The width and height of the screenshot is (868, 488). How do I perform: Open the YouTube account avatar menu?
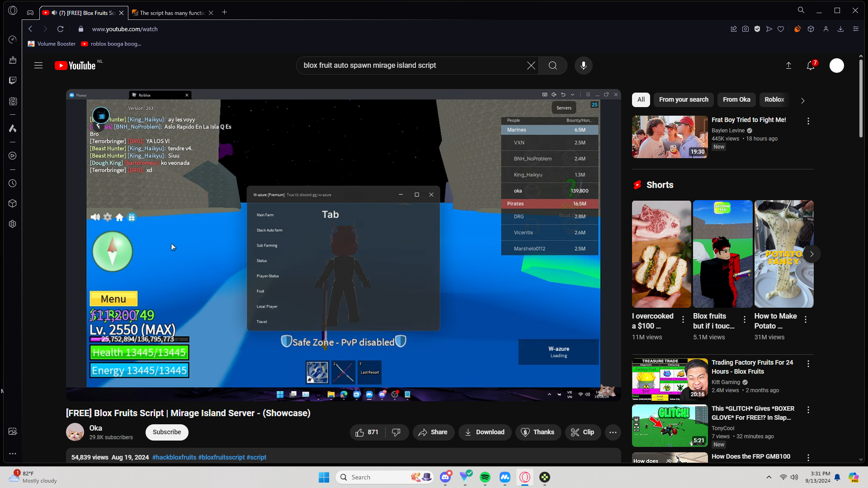point(837,66)
